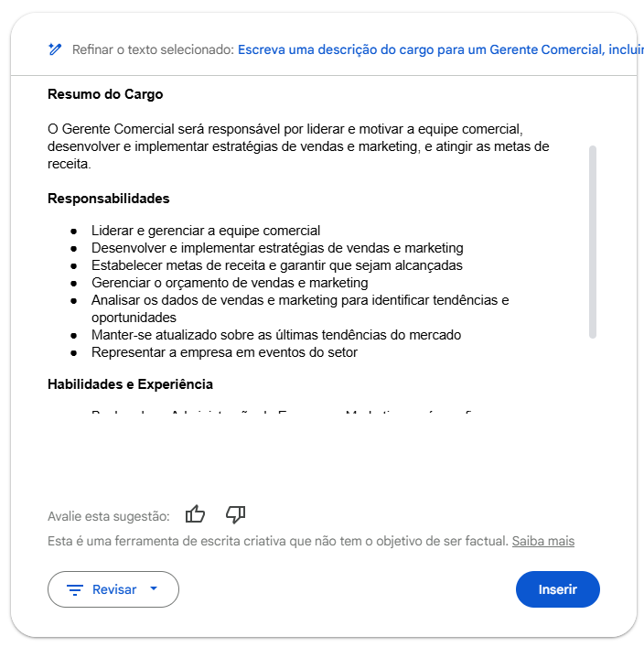Click the Representar a empresa em eventos bullet
644x647 pixels.
coord(224,352)
